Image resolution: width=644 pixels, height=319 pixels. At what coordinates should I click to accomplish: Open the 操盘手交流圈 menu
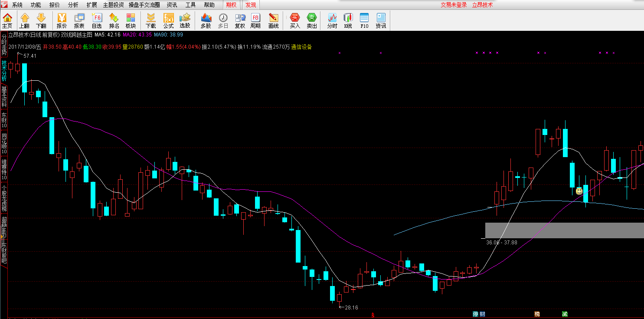click(144, 5)
